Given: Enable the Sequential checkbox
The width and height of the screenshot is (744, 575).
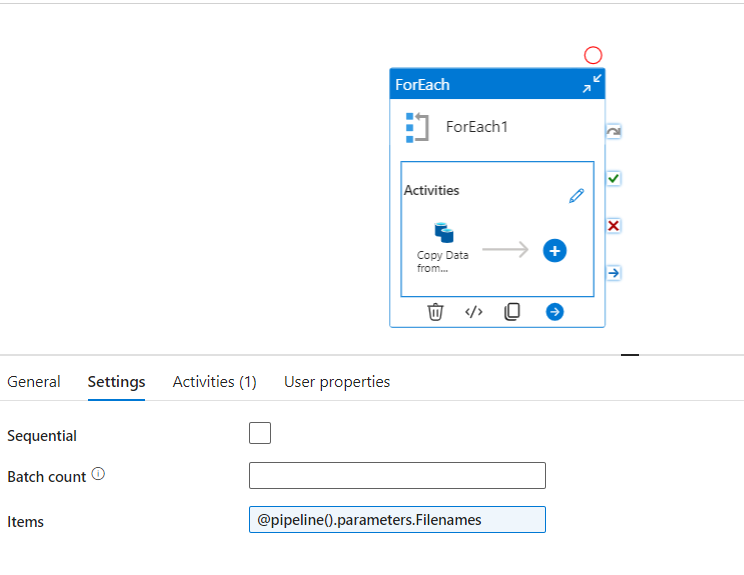Looking at the screenshot, I should tap(260, 433).
